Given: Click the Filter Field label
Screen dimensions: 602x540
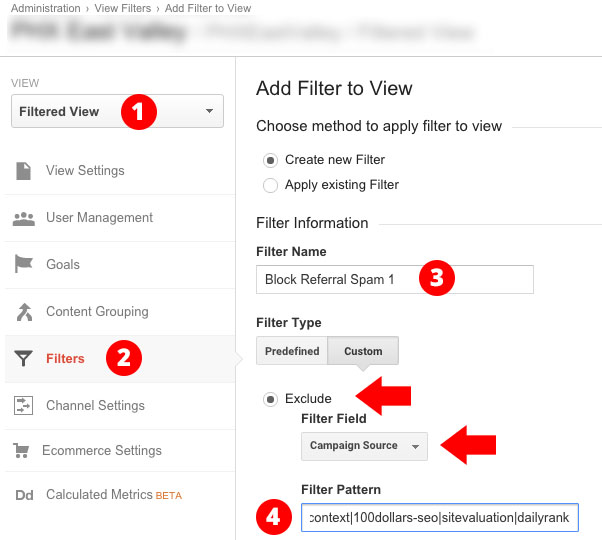Looking at the screenshot, I should [334, 418].
